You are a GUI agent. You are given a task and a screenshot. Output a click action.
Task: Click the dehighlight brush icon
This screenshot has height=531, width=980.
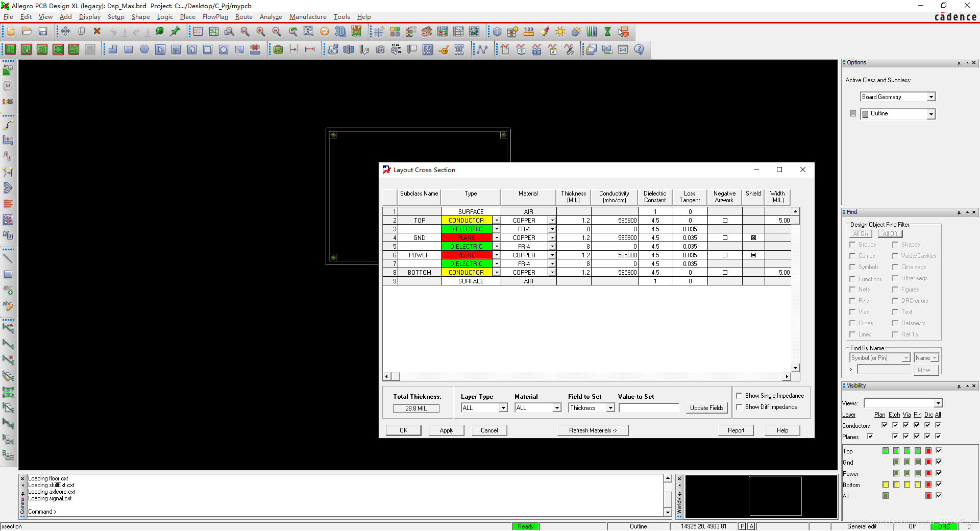click(x=545, y=32)
